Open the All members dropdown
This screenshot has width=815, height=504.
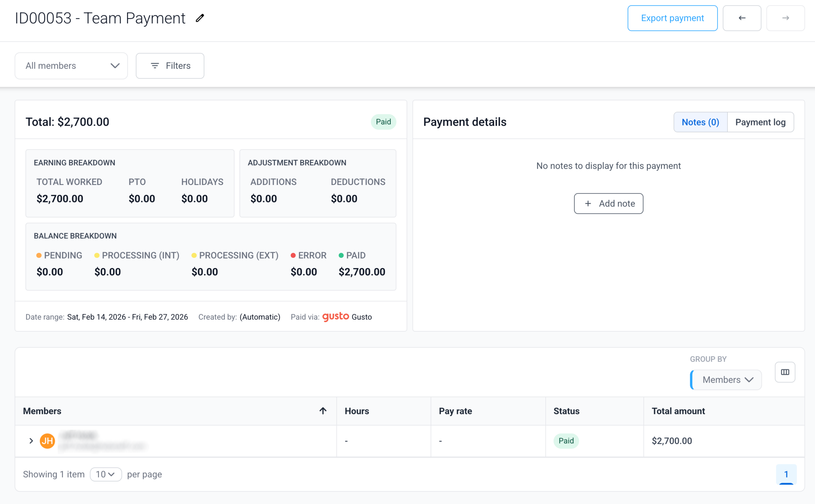tap(71, 66)
